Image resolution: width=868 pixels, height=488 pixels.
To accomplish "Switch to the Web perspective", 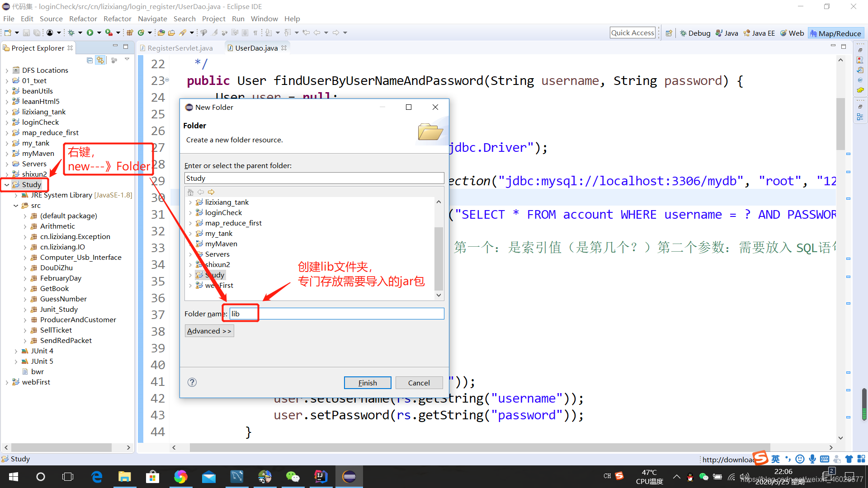I will (x=792, y=33).
